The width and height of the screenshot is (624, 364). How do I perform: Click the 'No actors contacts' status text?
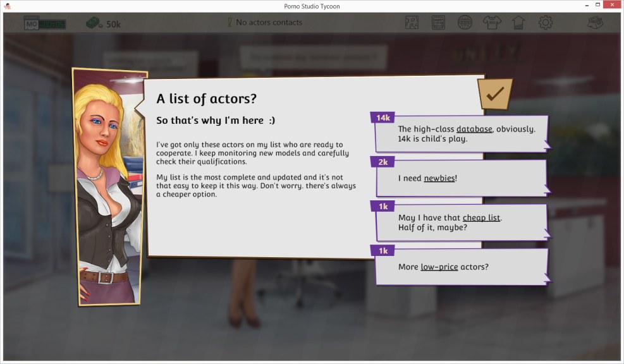pos(271,22)
